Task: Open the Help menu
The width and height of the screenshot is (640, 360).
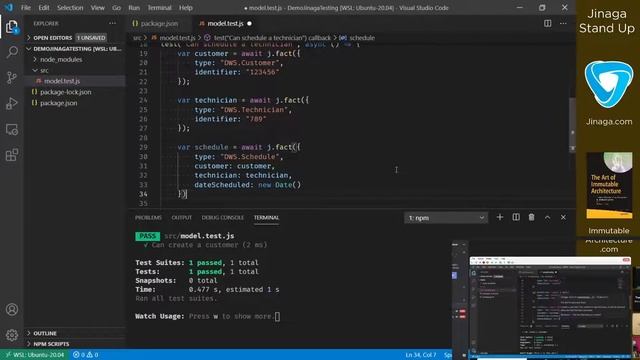Action: coord(185,8)
